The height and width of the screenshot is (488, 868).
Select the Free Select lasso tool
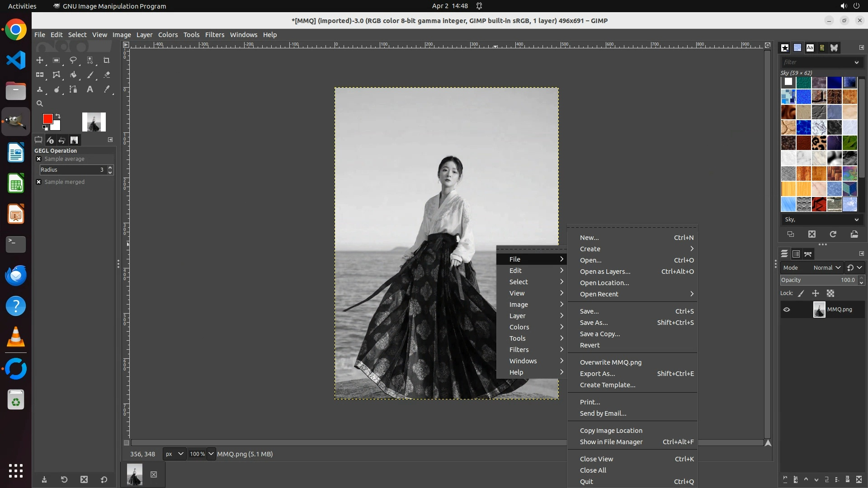click(x=73, y=60)
